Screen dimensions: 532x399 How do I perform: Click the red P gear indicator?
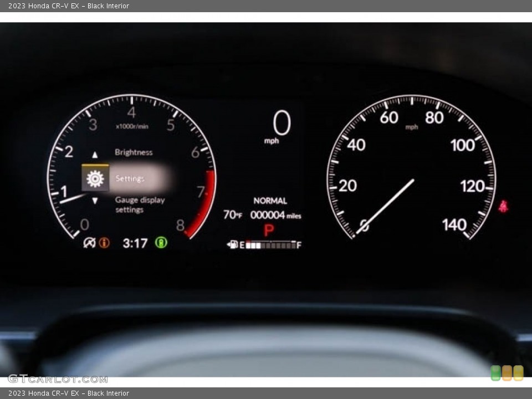tap(269, 230)
